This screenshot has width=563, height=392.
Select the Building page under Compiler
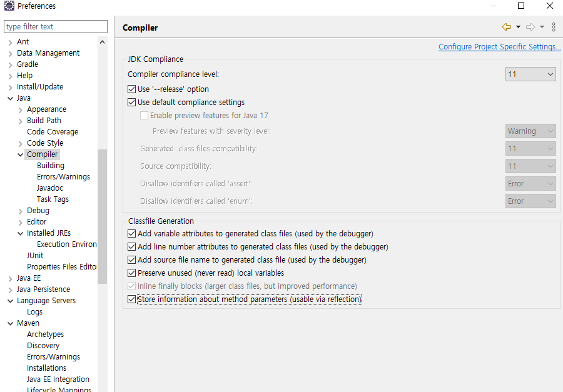click(x=51, y=166)
